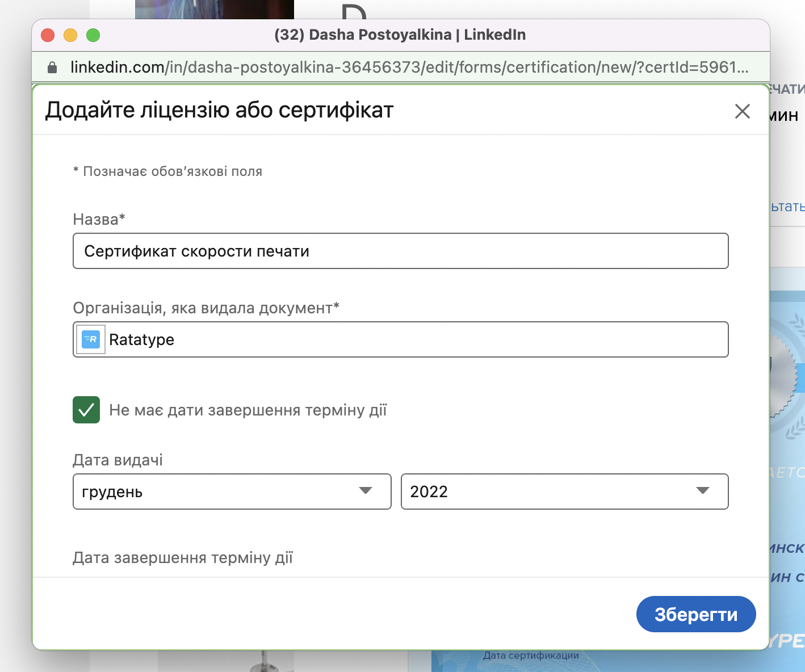805x672 pixels.
Task: Click the 'Дата завершення терміну дії' label
Action: coord(183,557)
